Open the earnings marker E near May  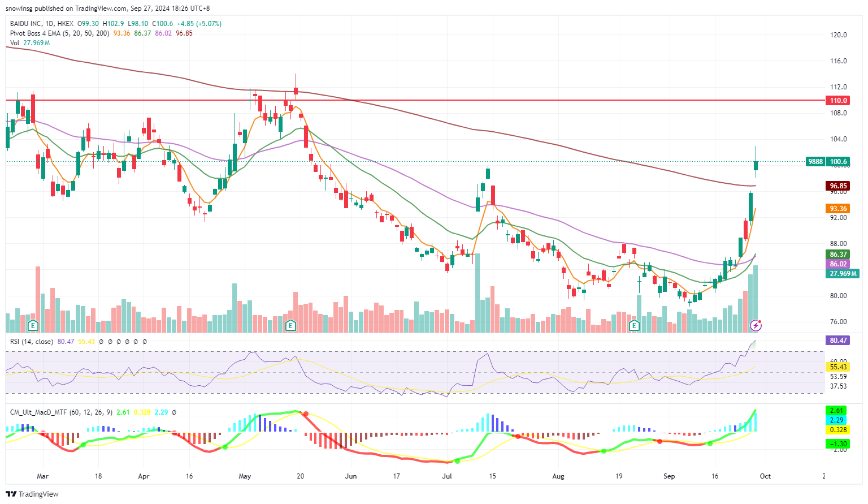(x=290, y=325)
